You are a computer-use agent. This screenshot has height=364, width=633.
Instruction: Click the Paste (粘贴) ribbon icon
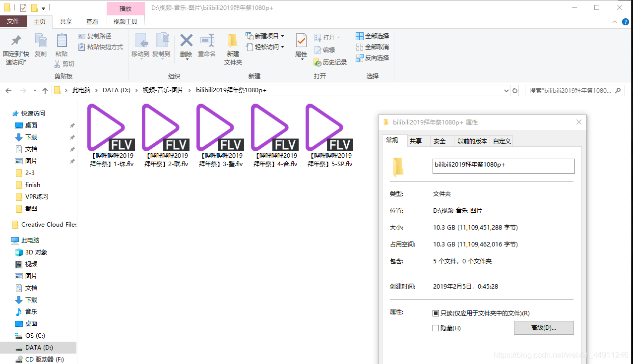62,41
